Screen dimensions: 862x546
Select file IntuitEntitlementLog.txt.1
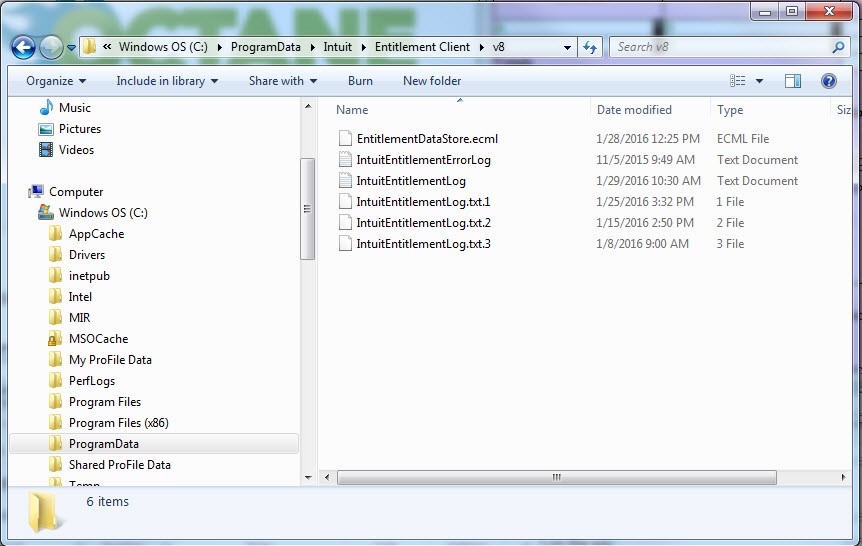point(423,202)
